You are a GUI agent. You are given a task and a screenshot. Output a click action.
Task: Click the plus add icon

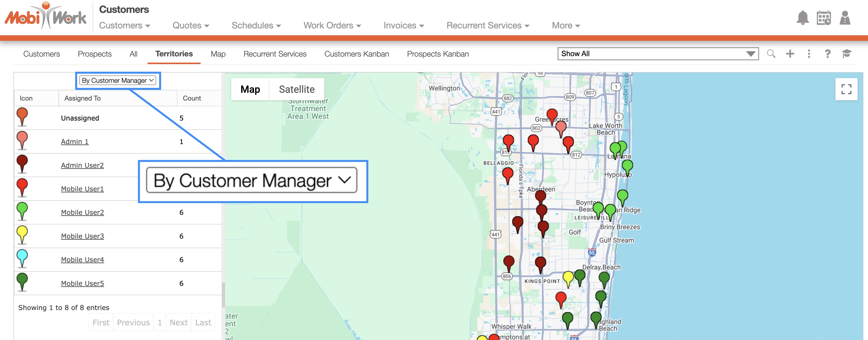coord(790,54)
